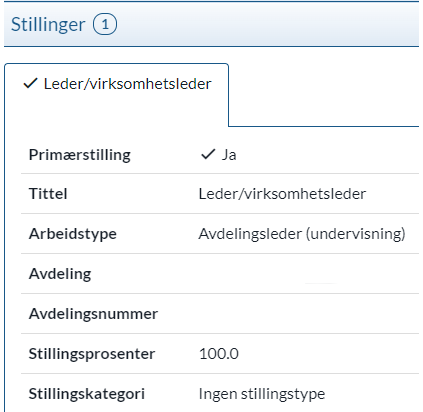Click the Stillingsprosenter label
The width and height of the screenshot is (423, 412).
(92, 354)
